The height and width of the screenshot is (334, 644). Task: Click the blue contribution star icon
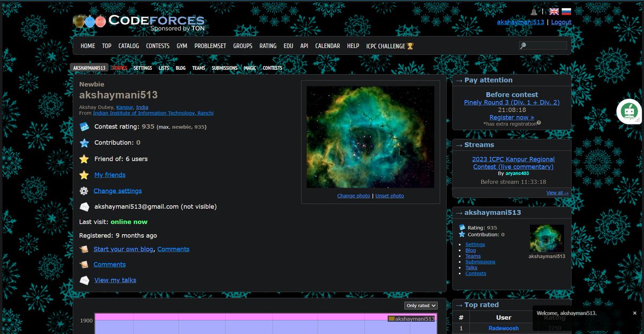point(84,143)
